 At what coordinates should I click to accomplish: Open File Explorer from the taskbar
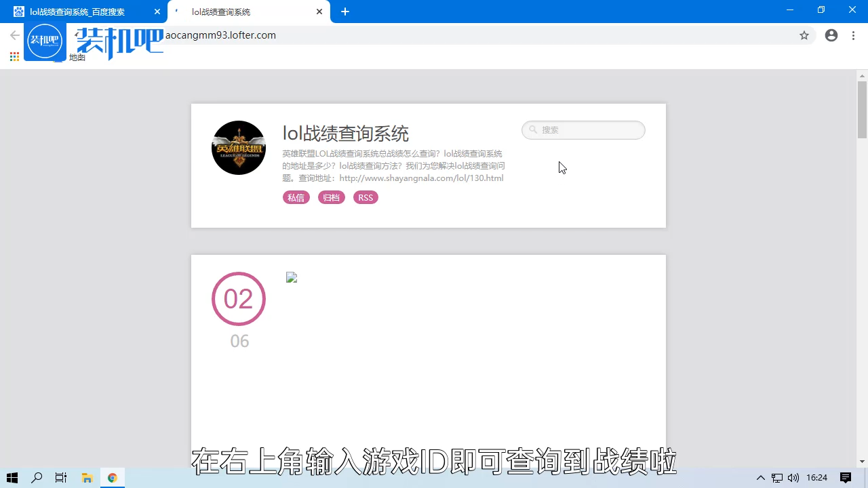pos(87,478)
